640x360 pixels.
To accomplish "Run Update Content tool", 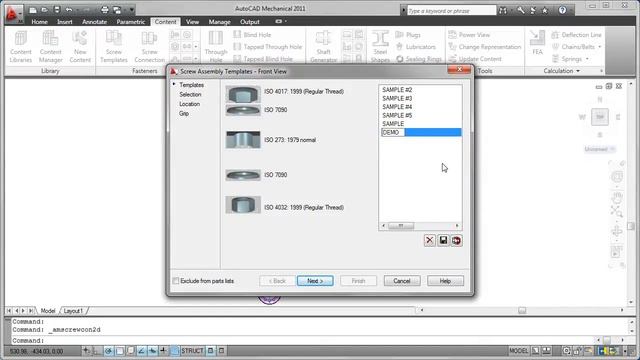I will point(475,59).
